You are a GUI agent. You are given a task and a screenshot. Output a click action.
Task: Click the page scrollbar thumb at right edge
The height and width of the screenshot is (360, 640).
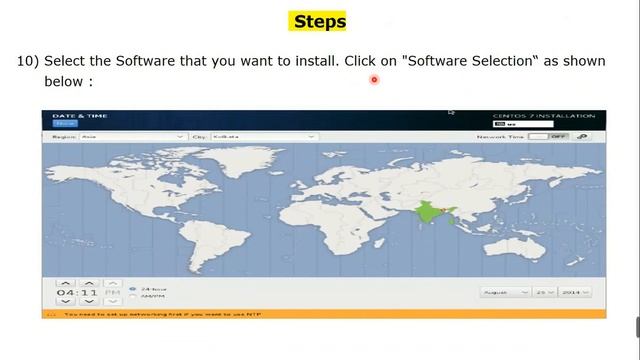(x=638, y=327)
